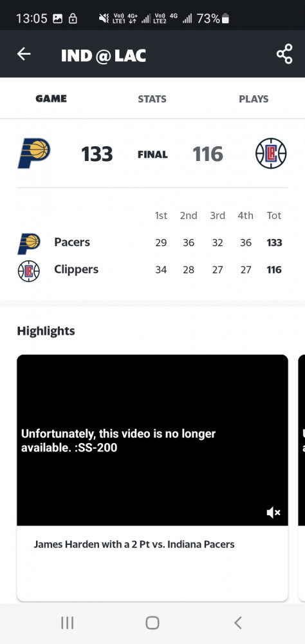
Task: Open Android recent apps button
Action: (x=68, y=623)
